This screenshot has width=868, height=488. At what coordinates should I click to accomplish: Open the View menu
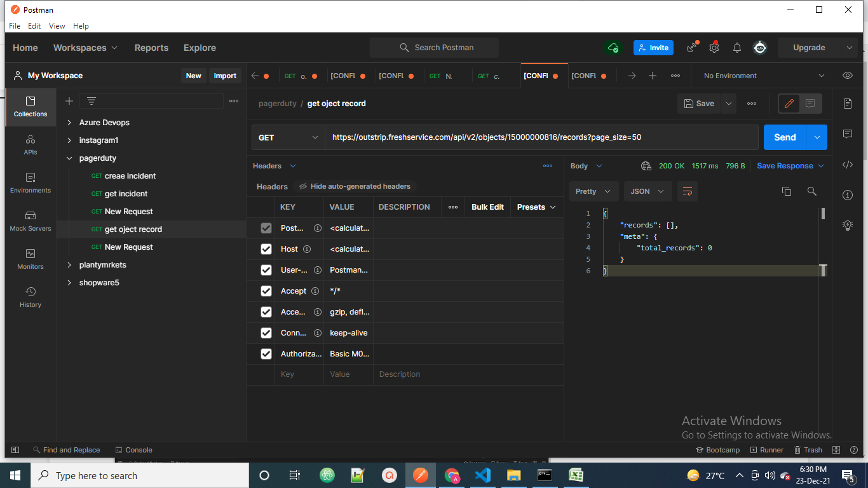point(57,26)
